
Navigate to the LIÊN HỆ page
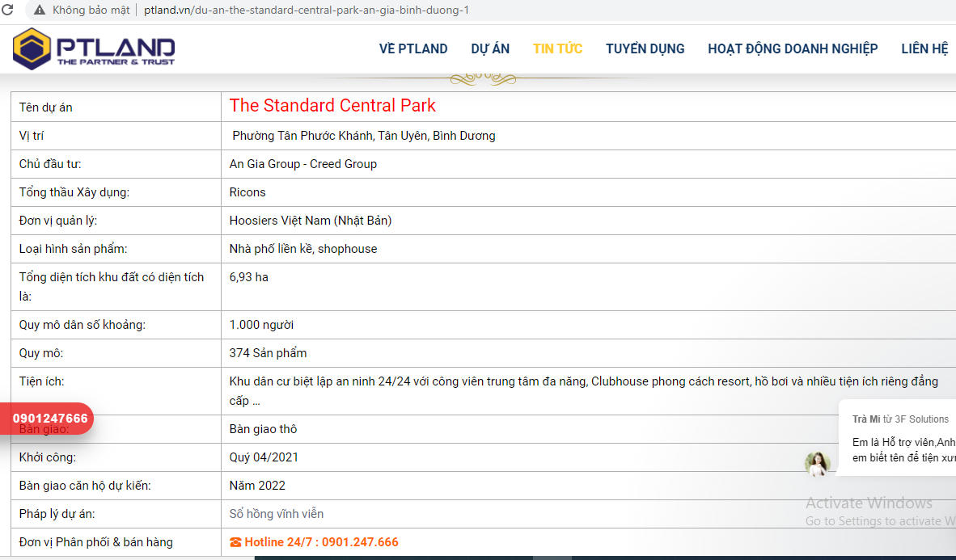(924, 48)
